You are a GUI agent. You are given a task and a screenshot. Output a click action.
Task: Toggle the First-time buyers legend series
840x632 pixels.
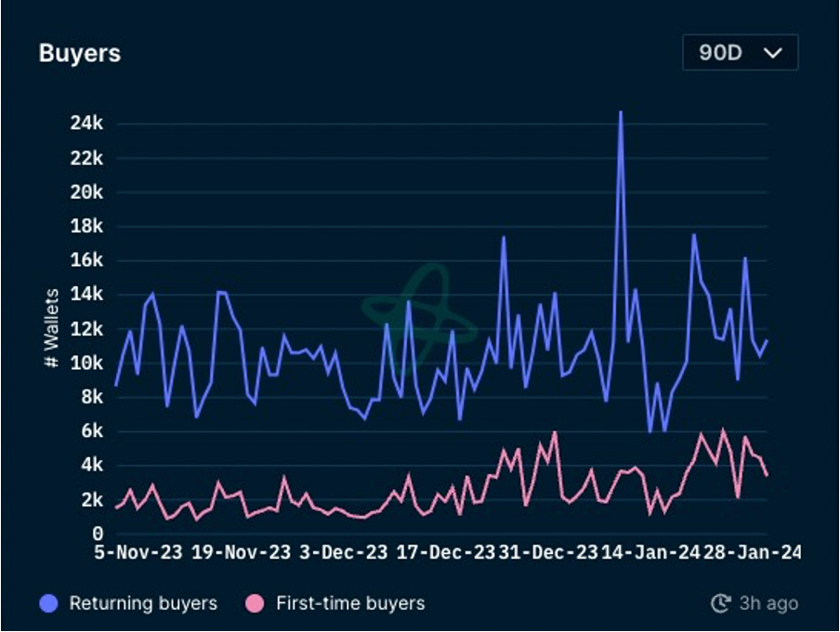(x=335, y=603)
